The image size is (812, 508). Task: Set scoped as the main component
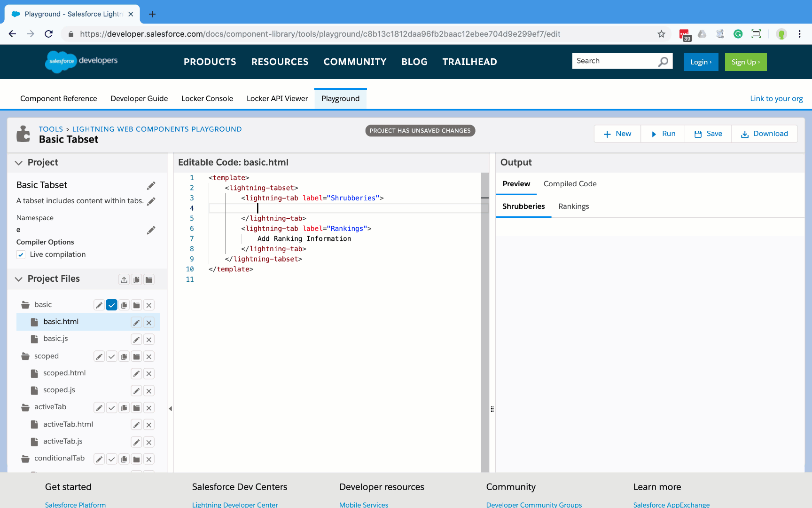pos(111,357)
